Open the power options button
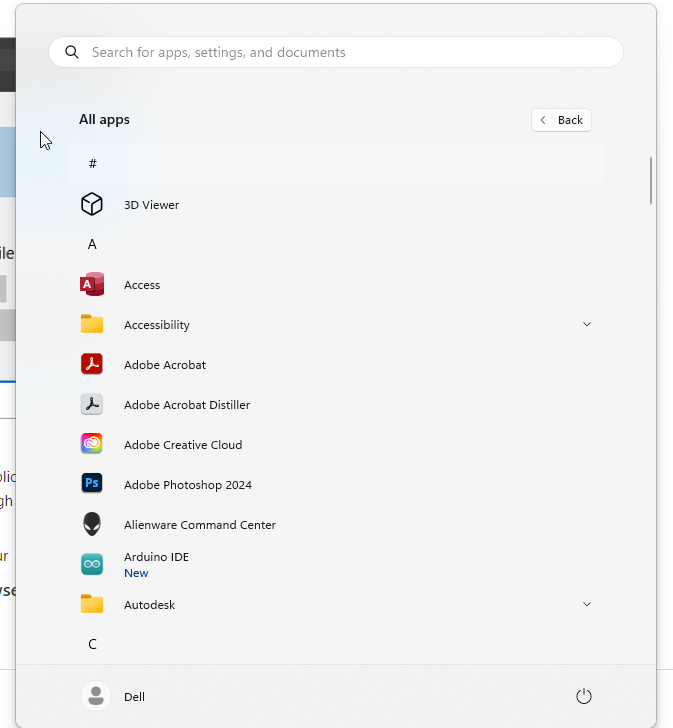673x728 pixels. click(x=583, y=696)
